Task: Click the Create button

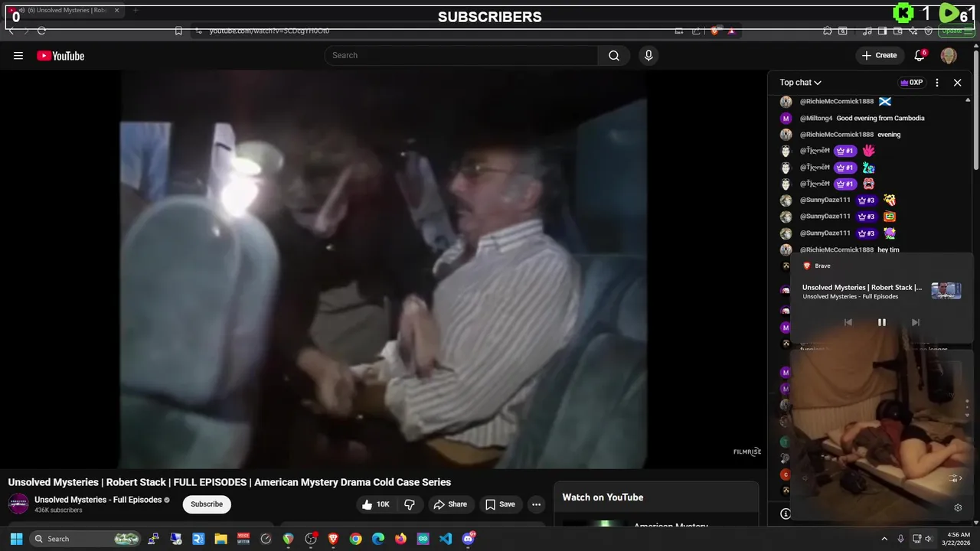Action: click(x=879, y=56)
